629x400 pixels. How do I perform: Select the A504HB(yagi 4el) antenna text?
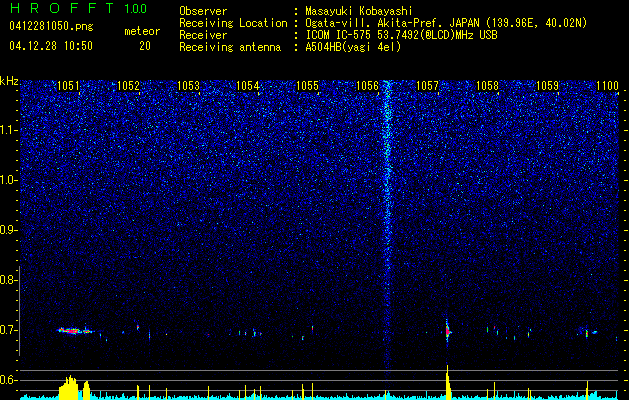pos(353,47)
